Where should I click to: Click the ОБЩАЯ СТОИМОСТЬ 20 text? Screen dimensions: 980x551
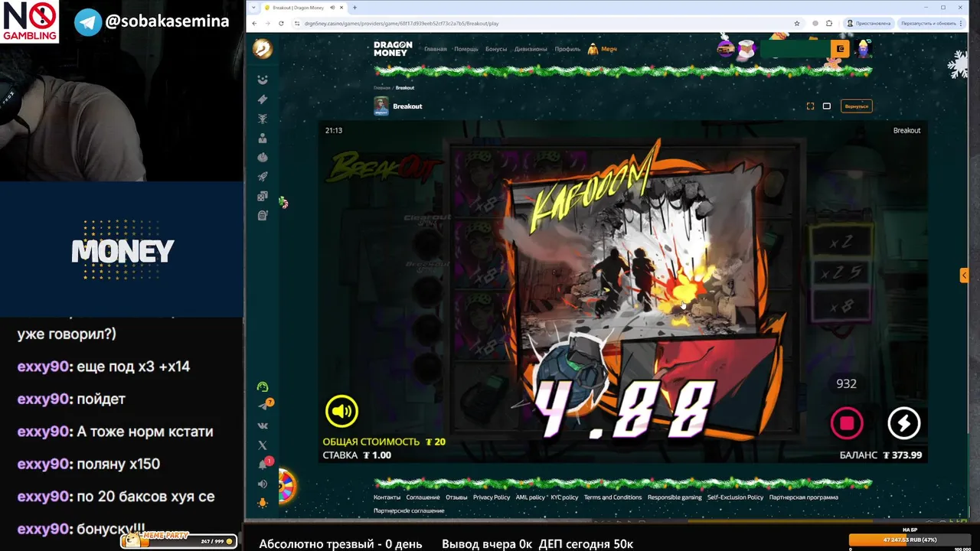click(x=384, y=442)
